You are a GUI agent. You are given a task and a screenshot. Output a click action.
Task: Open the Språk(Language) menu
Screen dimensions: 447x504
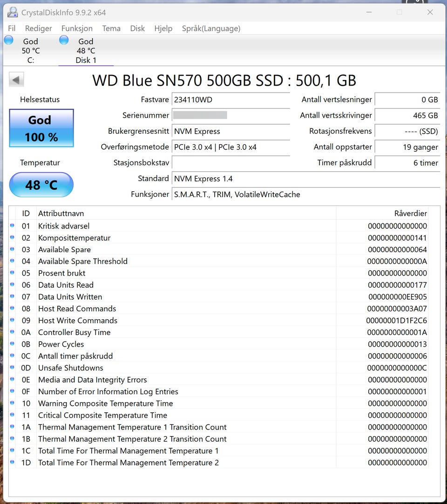pos(211,28)
